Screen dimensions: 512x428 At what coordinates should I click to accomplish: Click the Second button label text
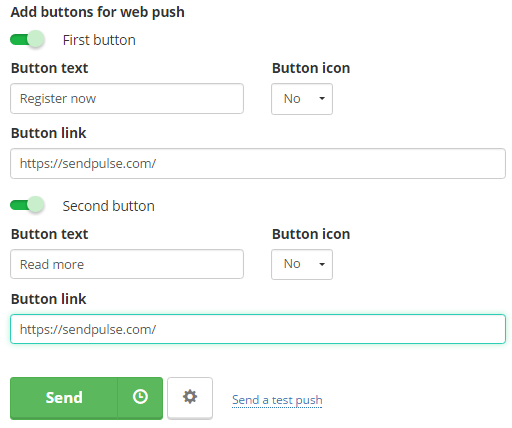[109, 206]
